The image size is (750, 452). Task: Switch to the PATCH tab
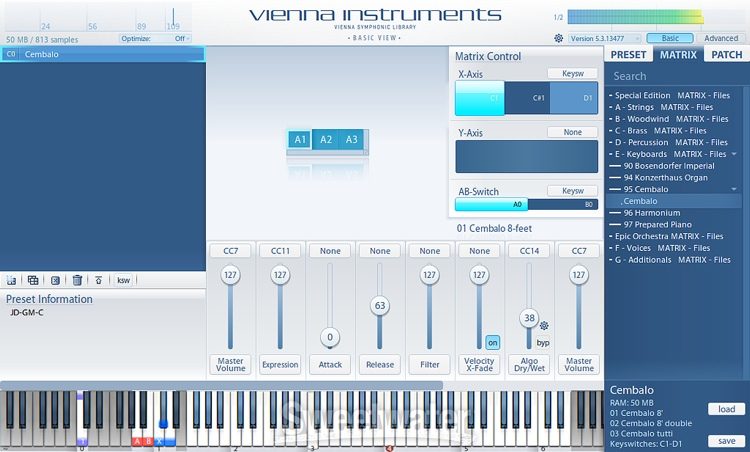click(727, 55)
